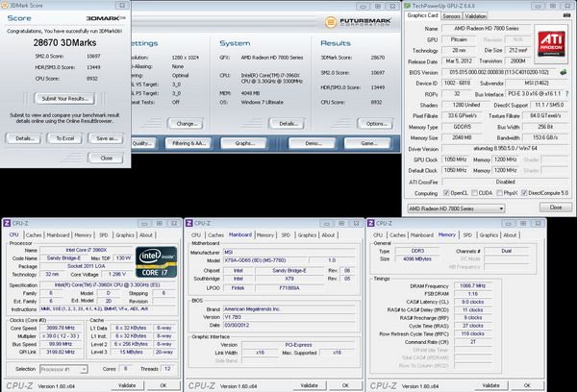Click Details button in 3DMark Score window

[23, 138]
